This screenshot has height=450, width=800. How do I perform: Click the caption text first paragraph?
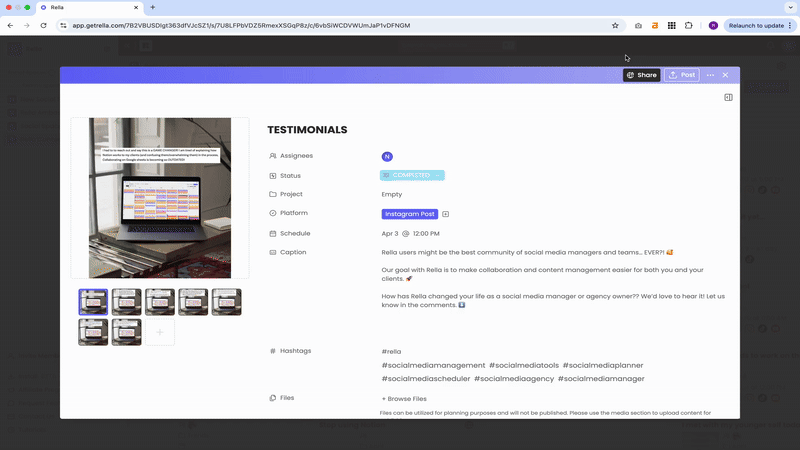(527, 253)
